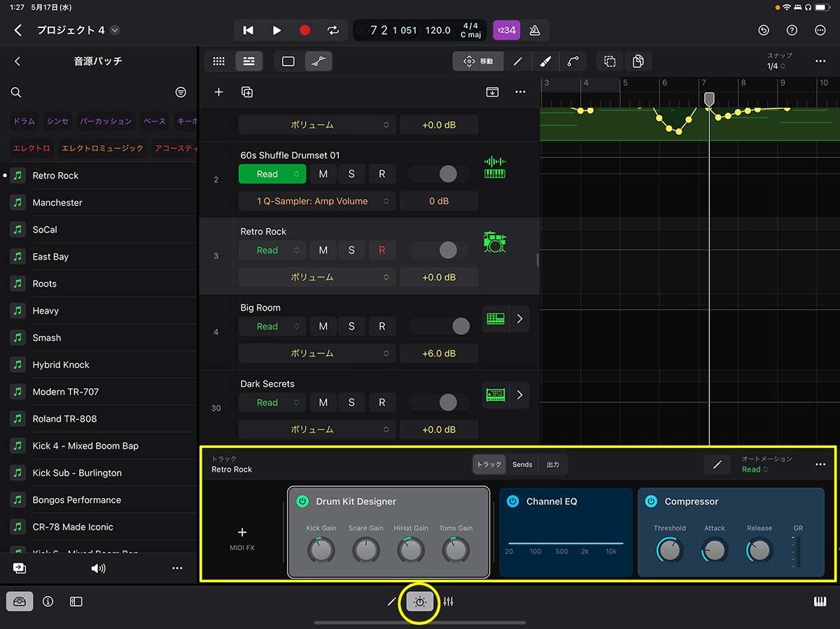Choose the Manchester patch
Image resolution: width=840 pixels, height=629 pixels.
[x=99, y=203]
